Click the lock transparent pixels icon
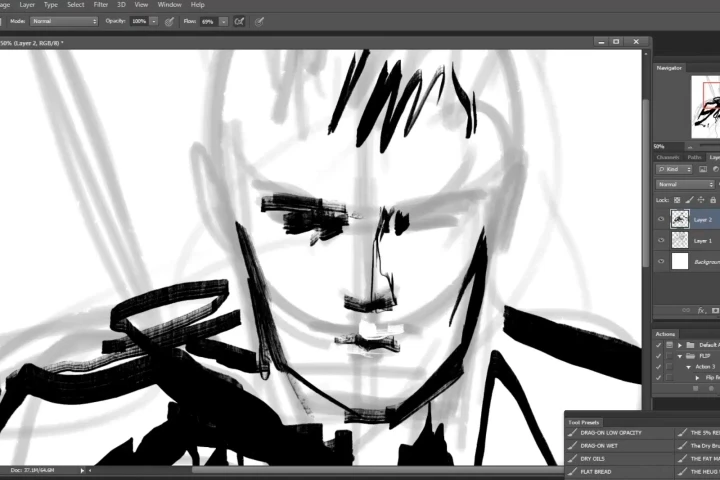 pyautogui.click(x=677, y=200)
